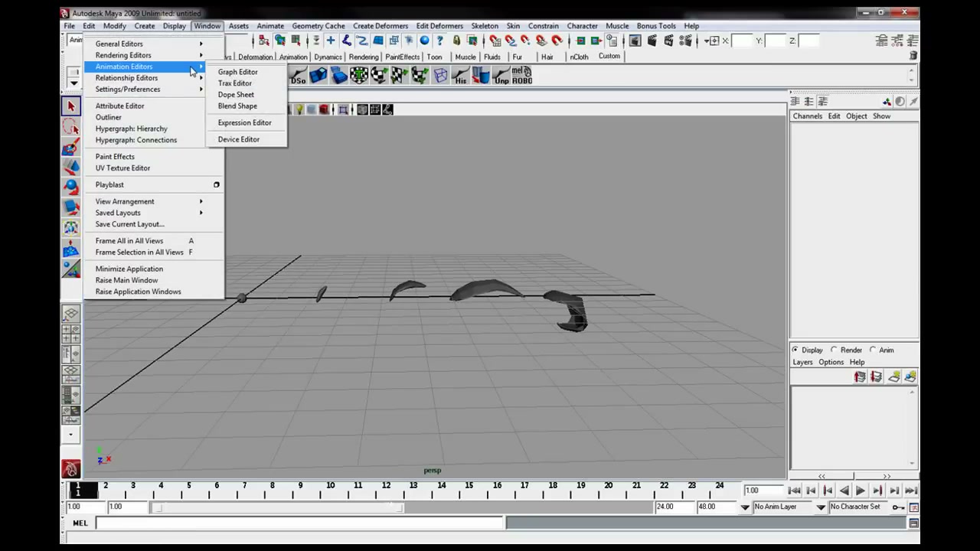Click Channels in the Channel Box menu

click(x=807, y=116)
